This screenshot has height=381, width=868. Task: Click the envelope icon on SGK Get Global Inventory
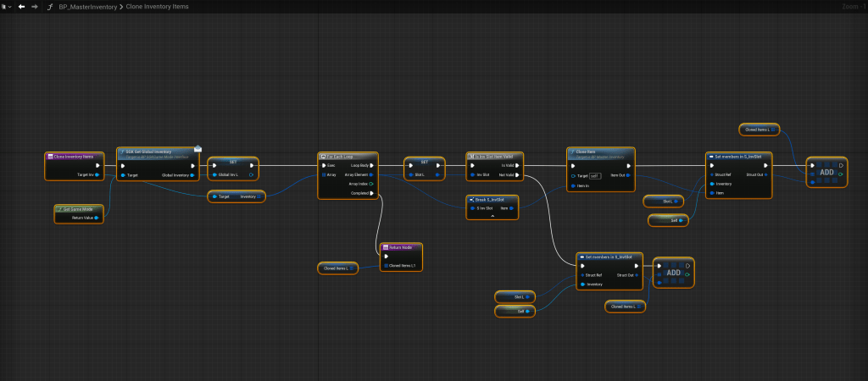pyautogui.click(x=198, y=149)
